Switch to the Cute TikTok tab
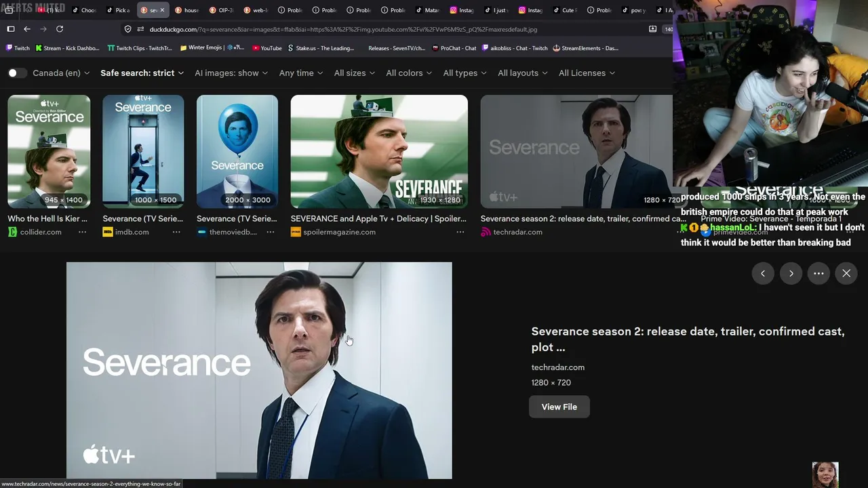The width and height of the screenshot is (868, 488). (566, 10)
